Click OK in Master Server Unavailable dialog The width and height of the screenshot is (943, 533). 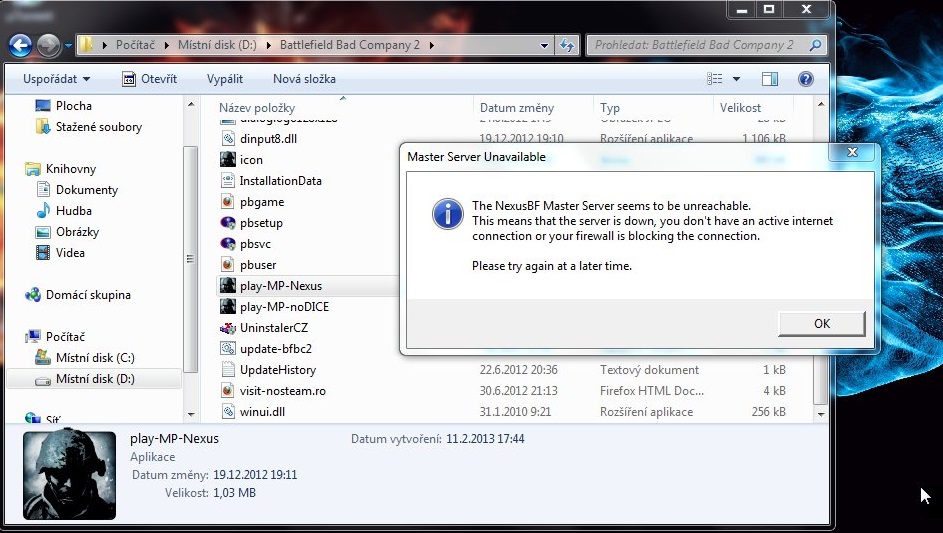click(821, 323)
